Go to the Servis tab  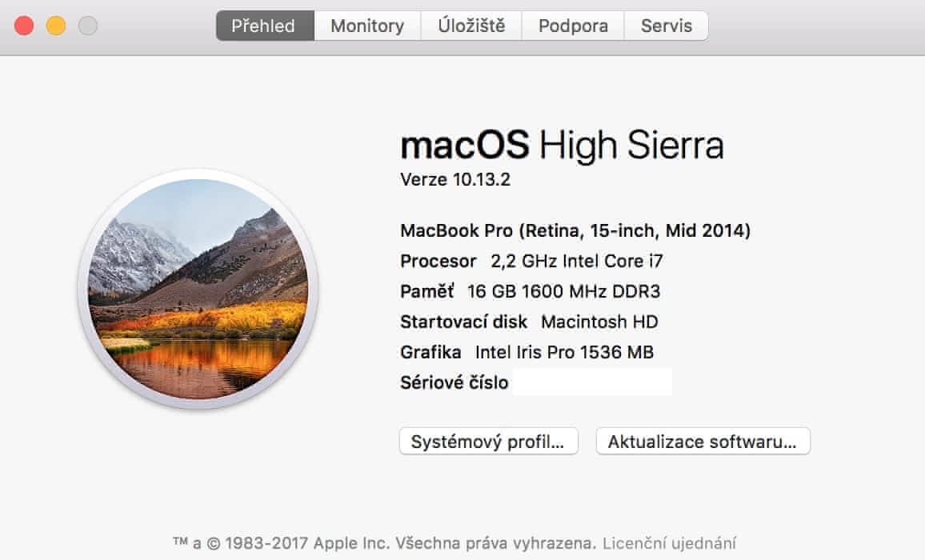(666, 26)
